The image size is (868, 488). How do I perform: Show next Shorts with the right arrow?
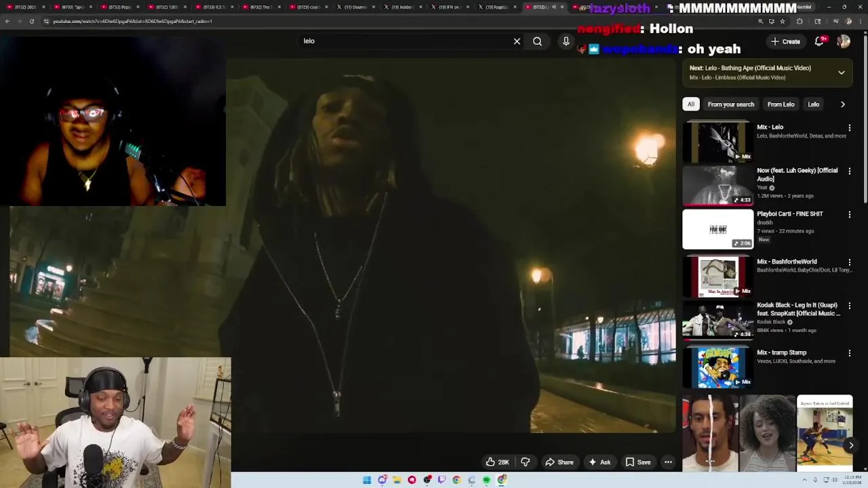[x=851, y=445]
